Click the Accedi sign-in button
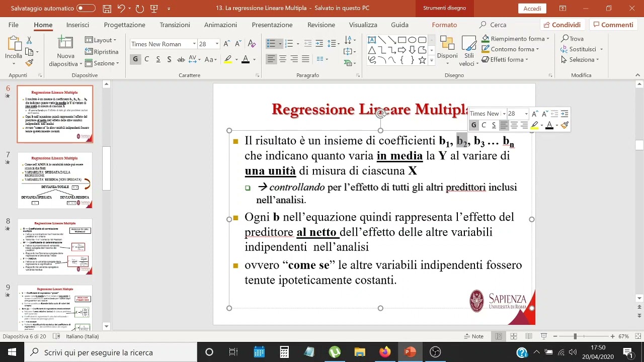Screen dimensions: 644x362 pos(532,9)
